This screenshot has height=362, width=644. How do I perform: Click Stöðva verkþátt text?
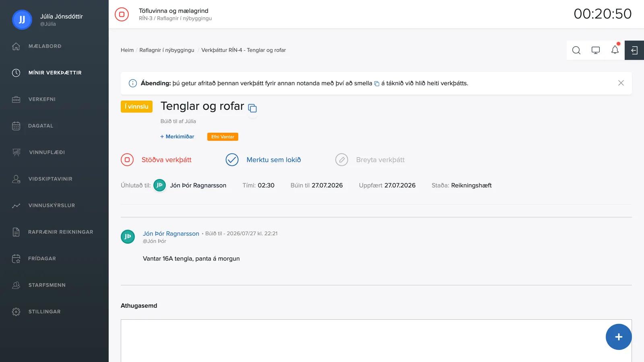coord(167,160)
